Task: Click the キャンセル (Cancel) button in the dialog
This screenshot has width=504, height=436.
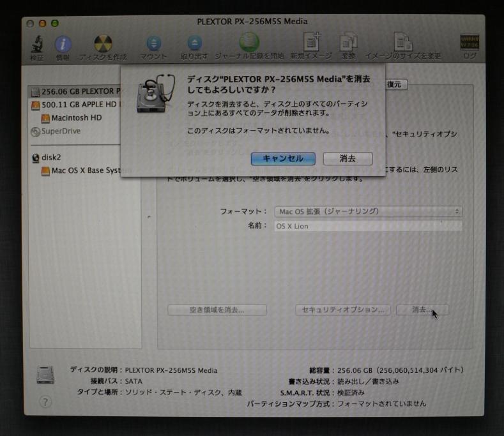Action: click(283, 158)
